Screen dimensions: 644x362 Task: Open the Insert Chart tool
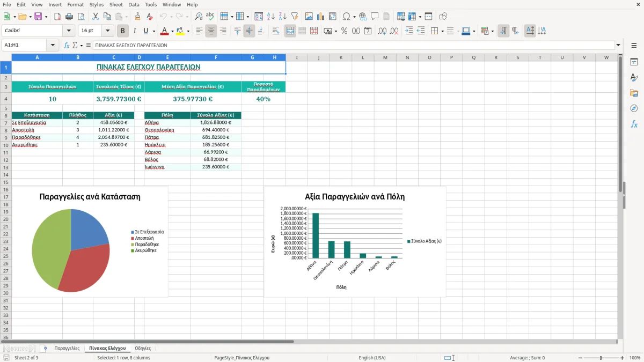click(321, 17)
